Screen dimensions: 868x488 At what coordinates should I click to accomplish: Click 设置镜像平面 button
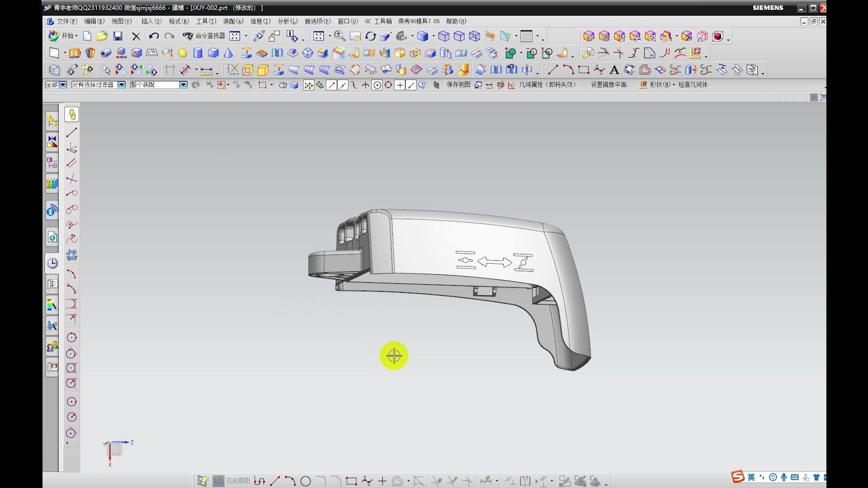(x=609, y=85)
